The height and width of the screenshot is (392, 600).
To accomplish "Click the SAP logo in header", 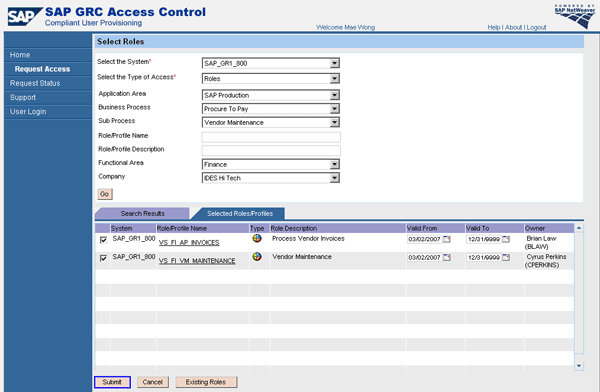I will coord(25,17).
